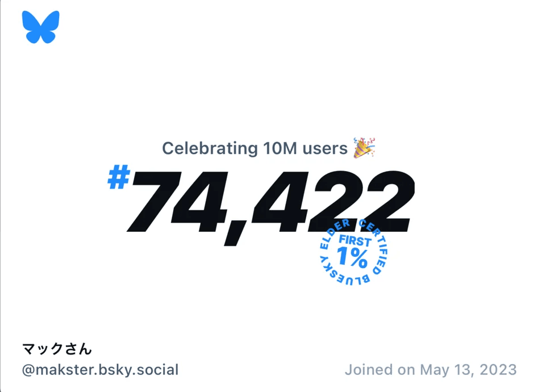
Task: Click the word "Celebrating" in the heading
Action: (x=210, y=148)
